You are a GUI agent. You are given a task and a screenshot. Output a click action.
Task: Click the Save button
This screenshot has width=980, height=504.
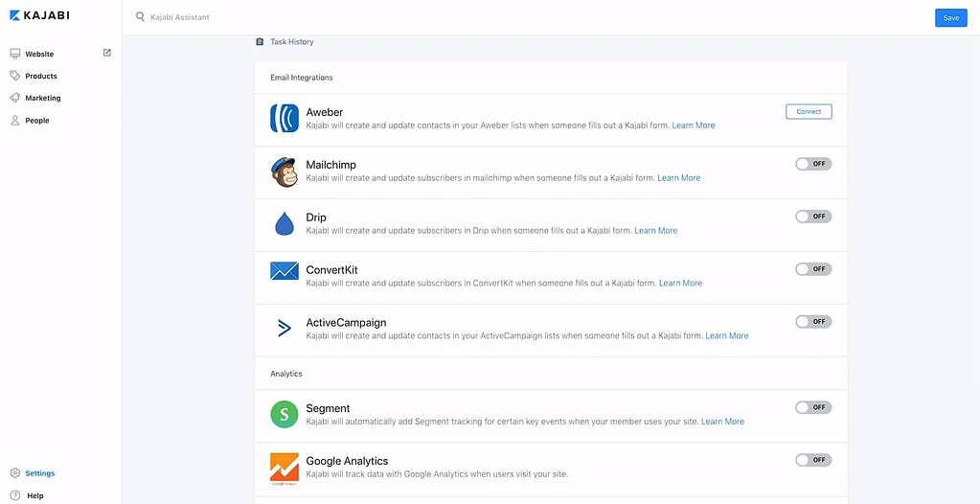pyautogui.click(x=950, y=17)
